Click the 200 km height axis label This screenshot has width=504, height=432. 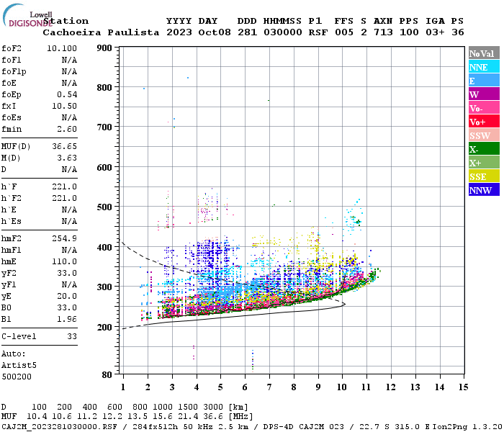tap(104, 327)
